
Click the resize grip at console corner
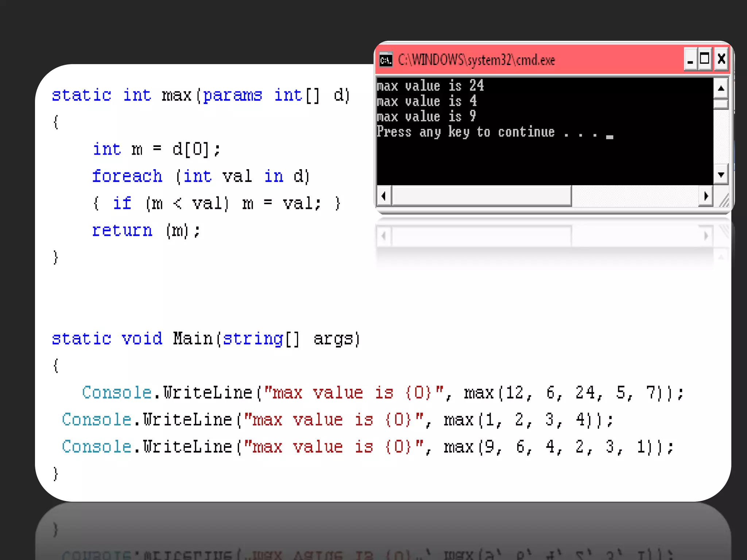point(723,200)
